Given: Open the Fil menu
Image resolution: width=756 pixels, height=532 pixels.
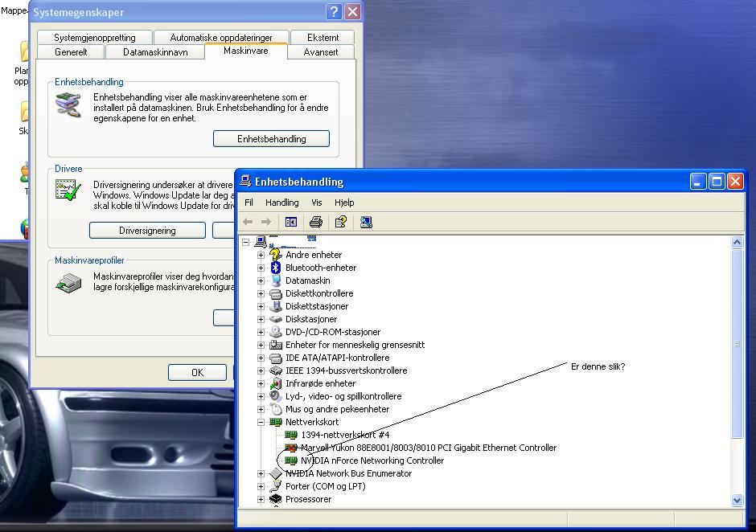Looking at the screenshot, I should 249,203.
